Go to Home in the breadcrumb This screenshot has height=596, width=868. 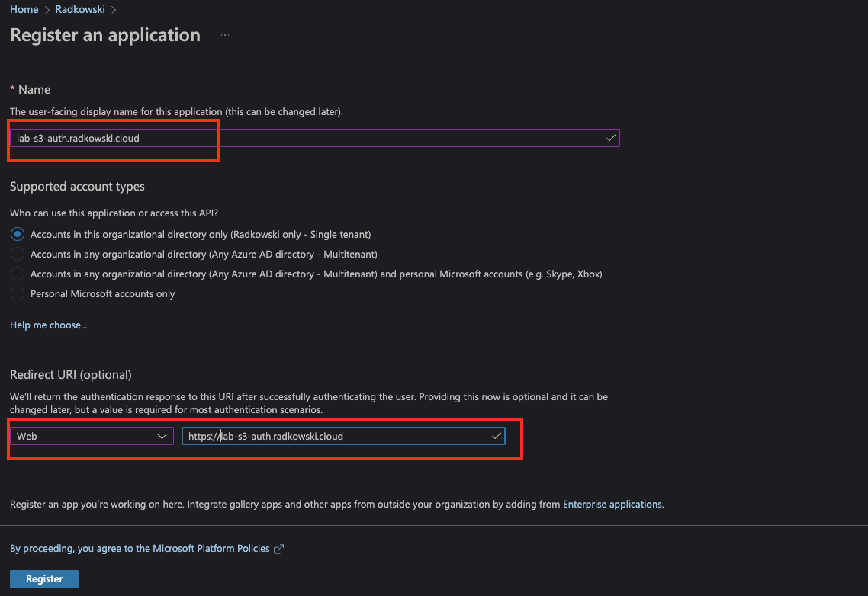pos(24,9)
